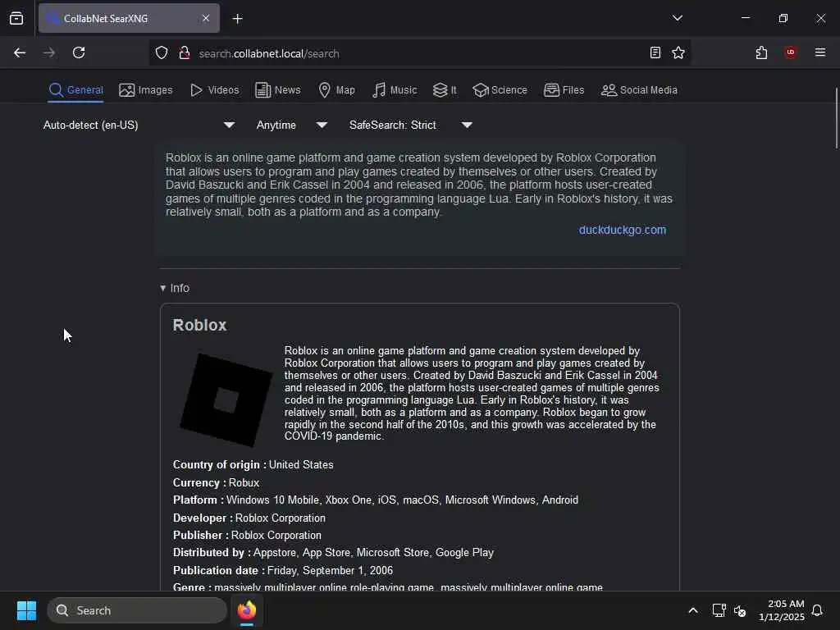The image size is (840, 630).
Task: Open the duckduckgo.com source link
Action: click(x=622, y=230)
